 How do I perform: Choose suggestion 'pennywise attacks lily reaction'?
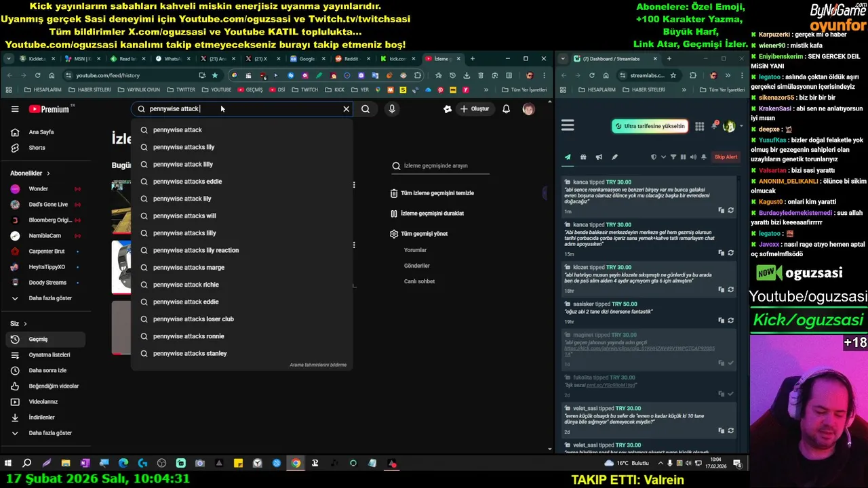(241, 250)
